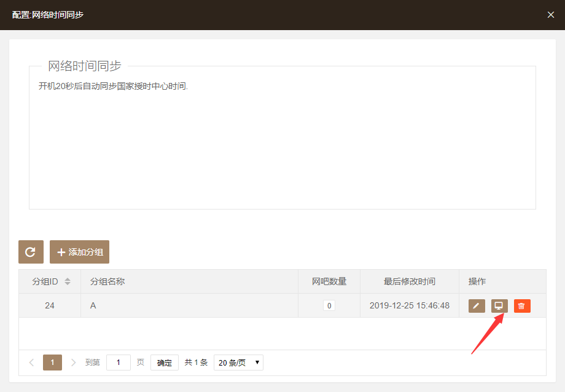Screen dimensions: 565x392
Task: Click the 确定 pagination button
Action: (x=165, y=363)
